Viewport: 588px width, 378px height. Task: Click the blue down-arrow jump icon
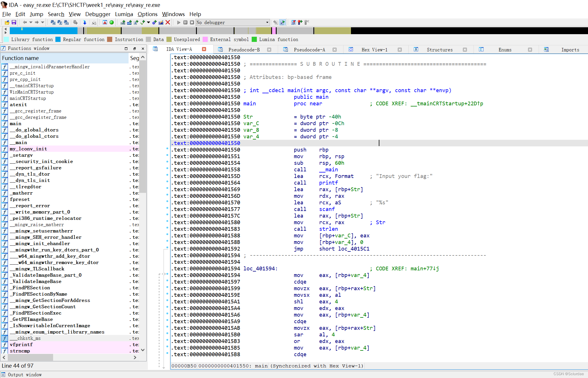pos(85,22)
